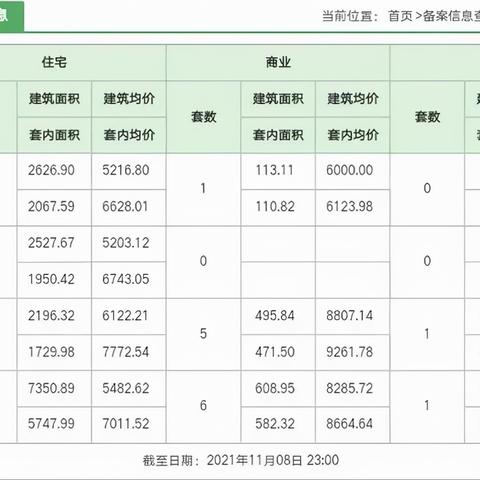Click the 当前位置 breadcrumb label
This screenshot has width=480, height=480.
click(x=350, y=16)
